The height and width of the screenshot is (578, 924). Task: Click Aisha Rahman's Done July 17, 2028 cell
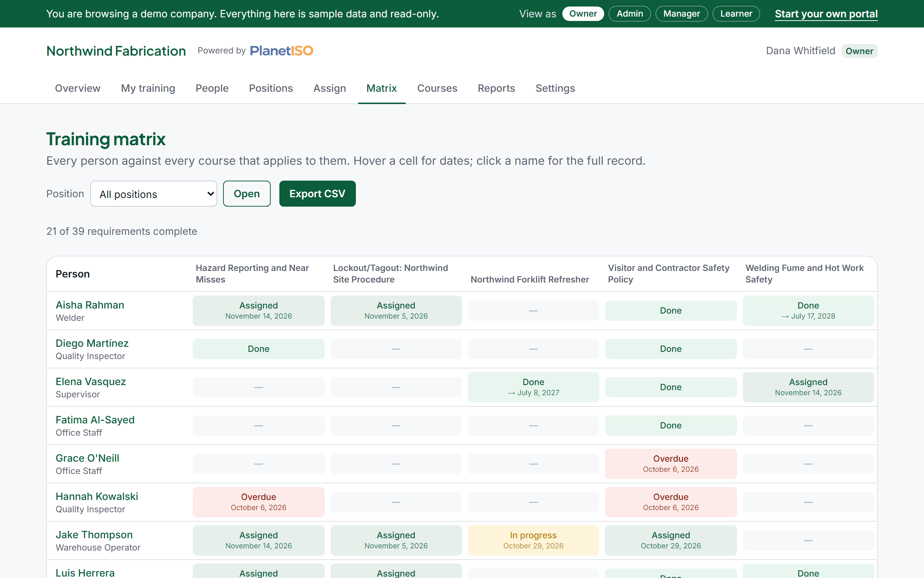pyautogui.click(x=808, y=310)
